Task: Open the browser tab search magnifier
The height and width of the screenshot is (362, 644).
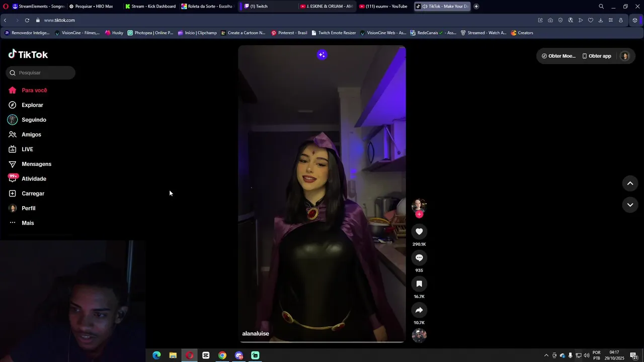Action: coord(601,7)
